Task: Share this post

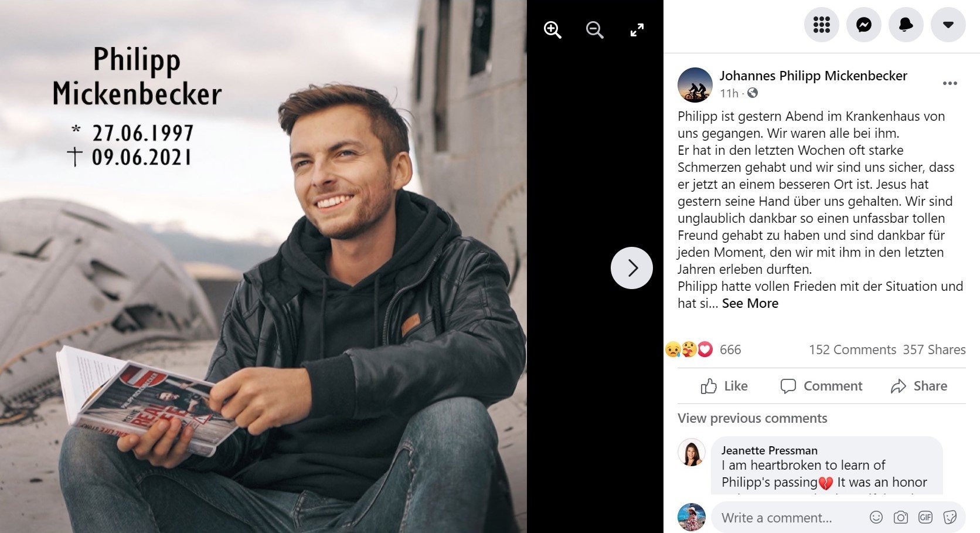Action: 918,386
